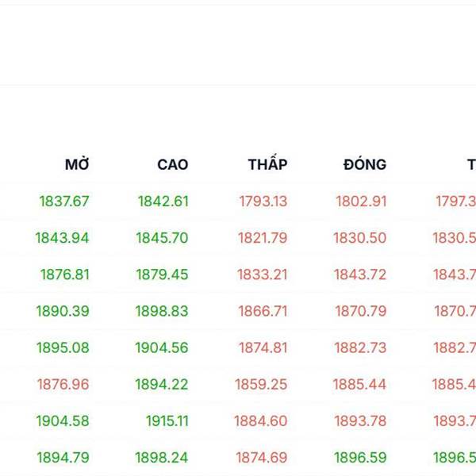
Task: Select the open value 1837.67
Action: coord(64,202)
